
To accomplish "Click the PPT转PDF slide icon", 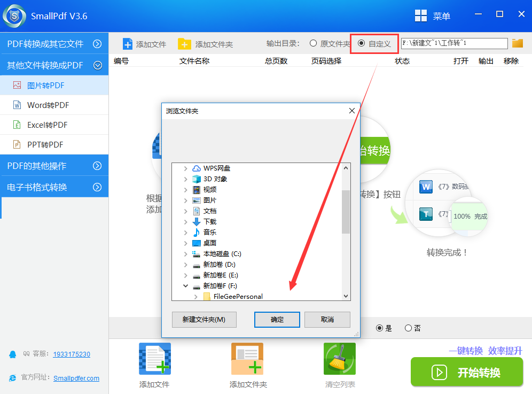I will tap(17, 144).
